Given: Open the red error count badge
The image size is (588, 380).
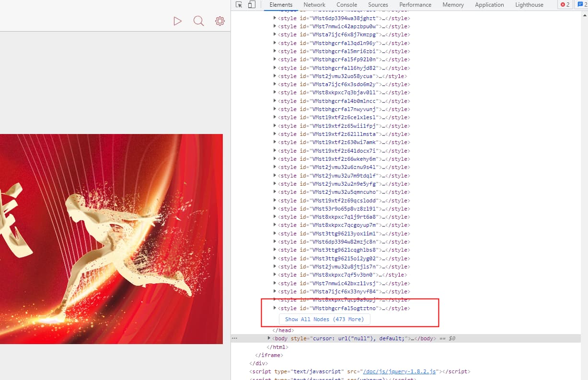Looking at the screenshot, I should (x=565, y=5).
